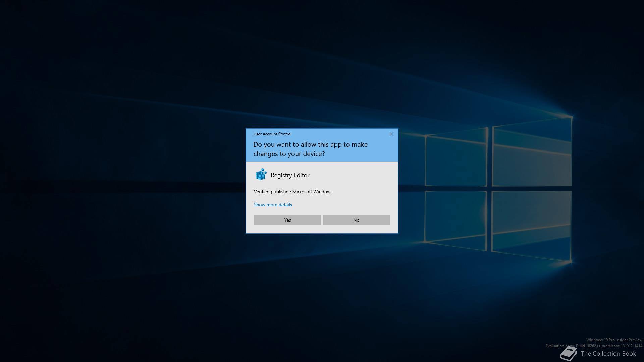This screenshot has height=362, width=644.
Task: Click the User Account Control title text
Action: (x=272, y=134)
